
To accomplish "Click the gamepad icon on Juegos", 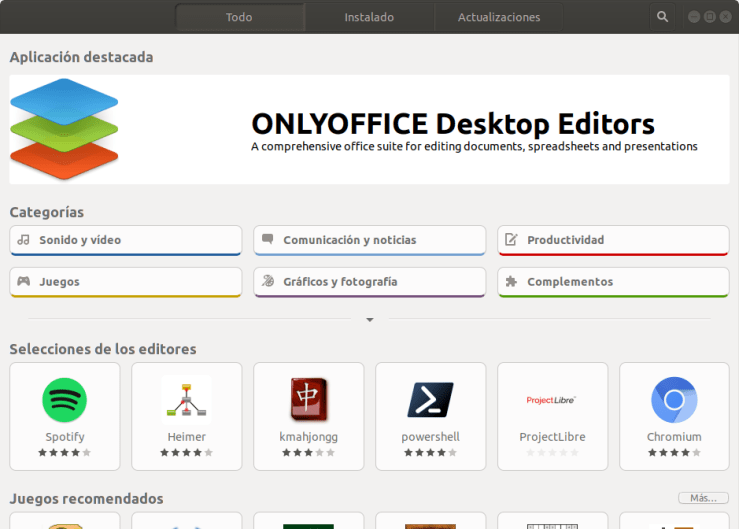I will (24, 281).
